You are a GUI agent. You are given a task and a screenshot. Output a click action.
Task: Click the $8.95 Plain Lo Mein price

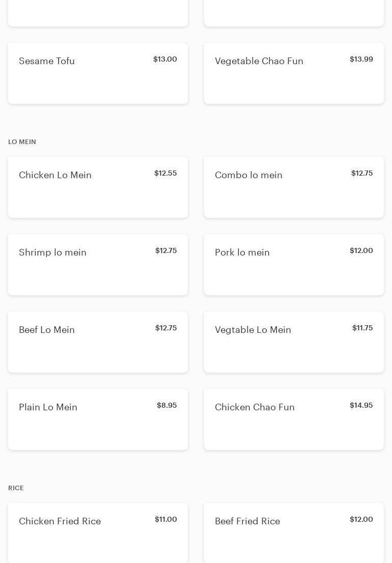pyautogui.click(x=166, y=406)
